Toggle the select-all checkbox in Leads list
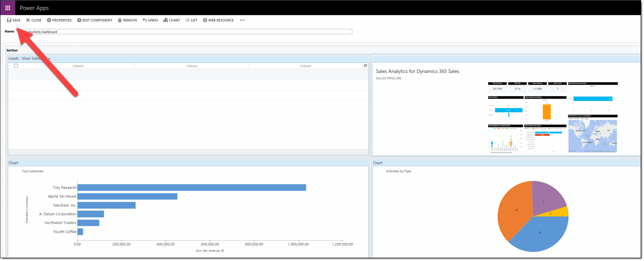644x261 pixels. click(x=16, y=66)
